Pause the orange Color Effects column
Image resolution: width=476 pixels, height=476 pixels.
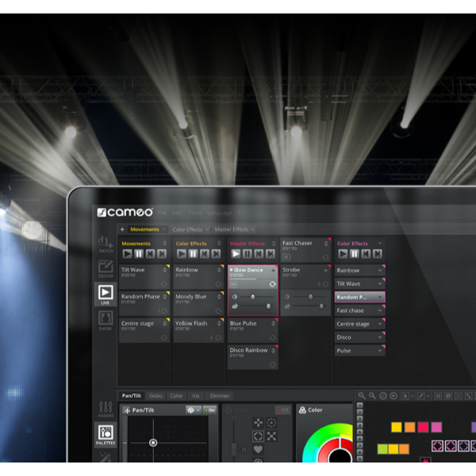click(194, 254)
